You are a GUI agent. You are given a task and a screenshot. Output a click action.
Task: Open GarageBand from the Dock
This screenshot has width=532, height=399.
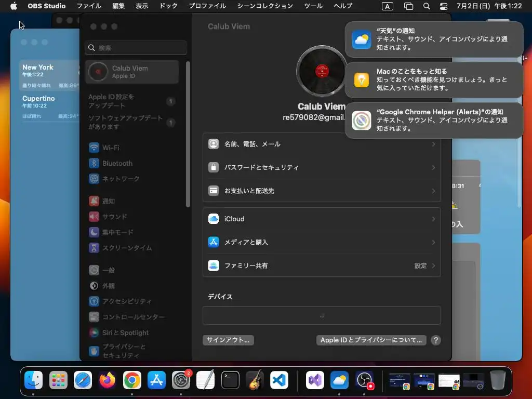coord(255,380)
